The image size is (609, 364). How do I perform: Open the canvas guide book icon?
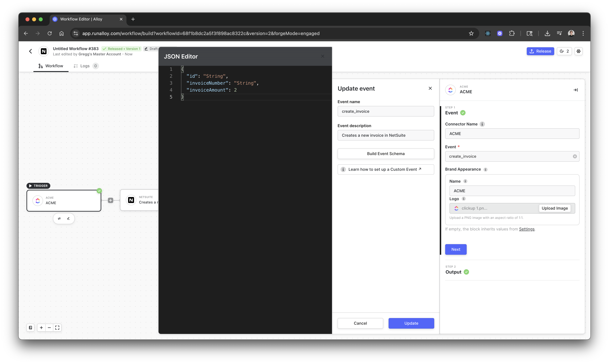[30, 328]
